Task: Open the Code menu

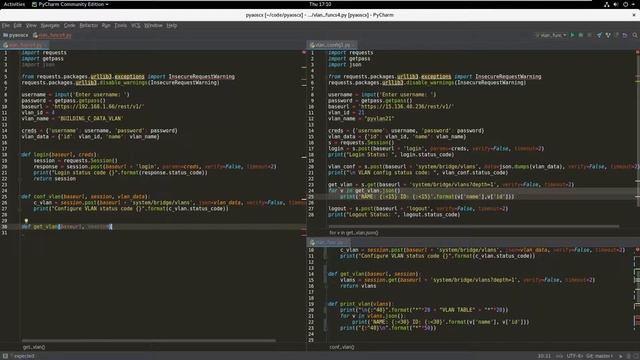Action: click(69, 25)
